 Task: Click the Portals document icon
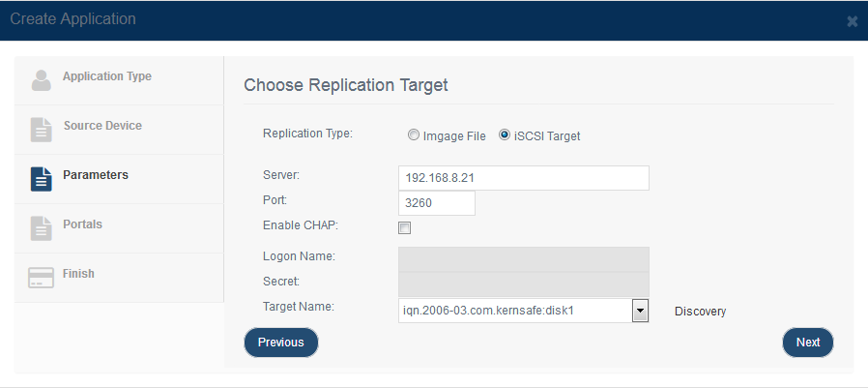point(41,228)
